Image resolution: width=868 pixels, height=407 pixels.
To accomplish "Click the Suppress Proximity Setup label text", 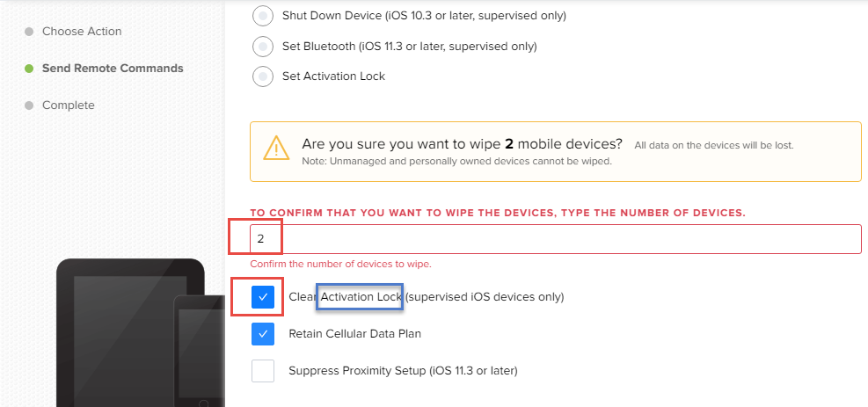I will (403, 370).
